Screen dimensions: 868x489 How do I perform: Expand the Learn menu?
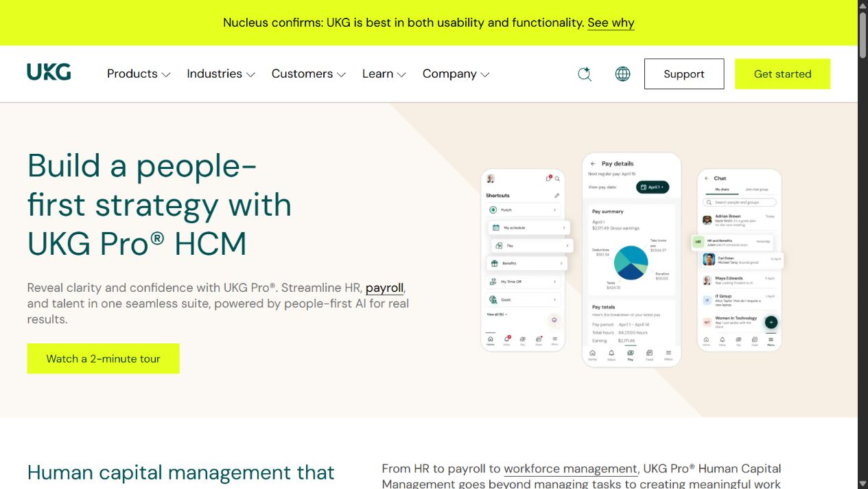(384, 74)
